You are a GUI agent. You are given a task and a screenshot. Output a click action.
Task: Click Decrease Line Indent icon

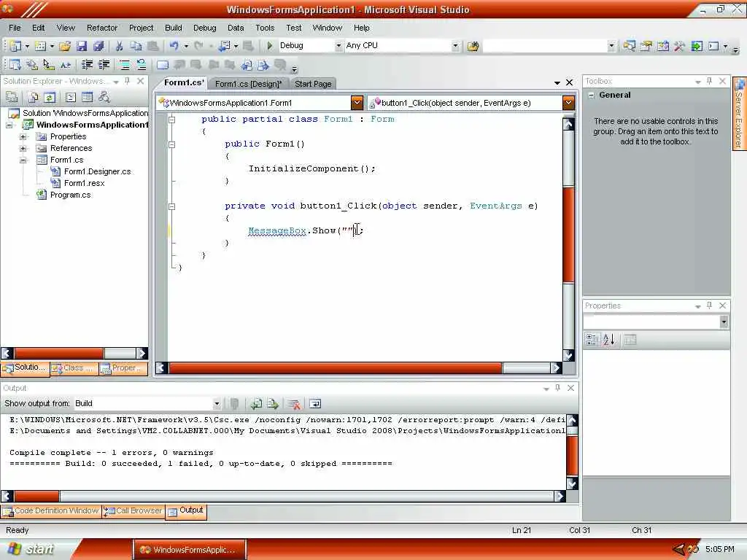tap(88, 65)
